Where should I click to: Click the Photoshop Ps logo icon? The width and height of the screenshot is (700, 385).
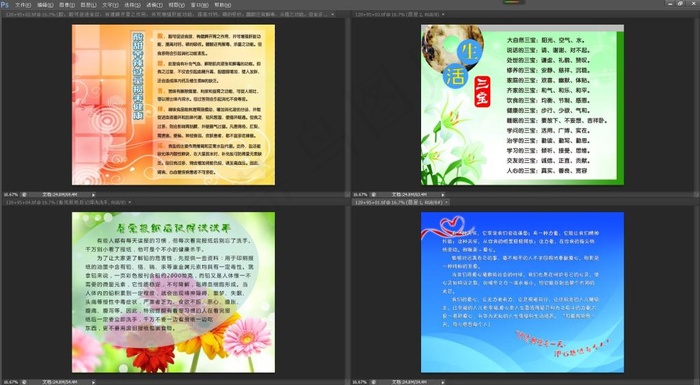(x=5, y=5)
